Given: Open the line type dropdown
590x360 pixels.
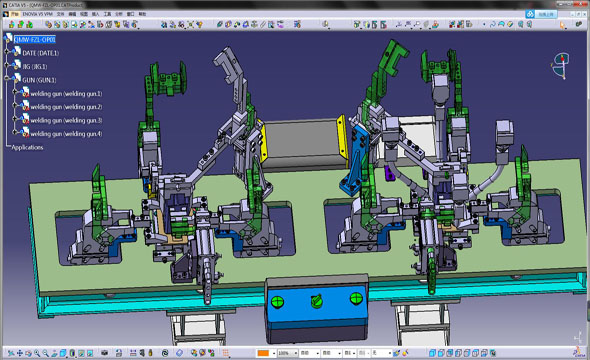Looking at the screenshot, I should pos(339,353).
